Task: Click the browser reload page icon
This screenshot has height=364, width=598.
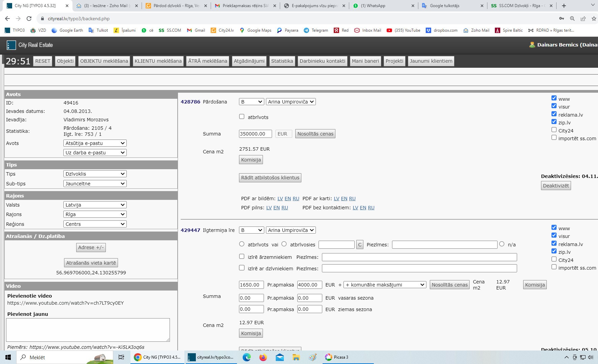Action: [x=29, y=19]
